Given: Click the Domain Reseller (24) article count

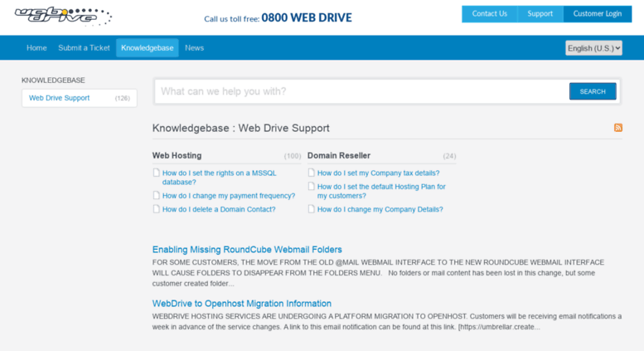Looking at the screenshot, I should point(449,156).
